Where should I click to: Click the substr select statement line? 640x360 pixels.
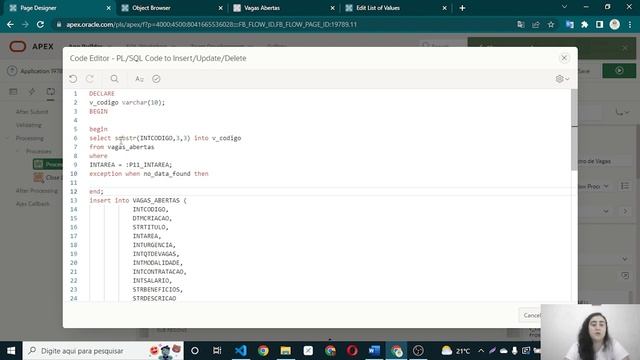click(165, 138)
